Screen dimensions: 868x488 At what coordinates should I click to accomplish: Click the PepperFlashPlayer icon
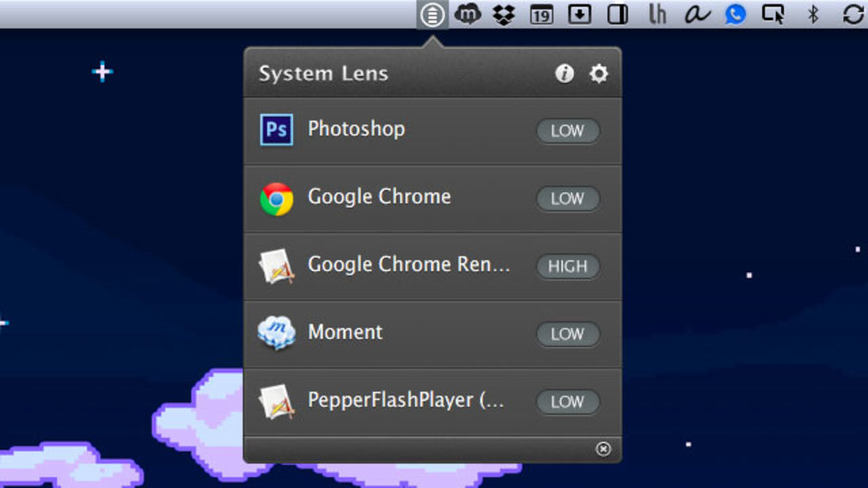pos(277,401)
